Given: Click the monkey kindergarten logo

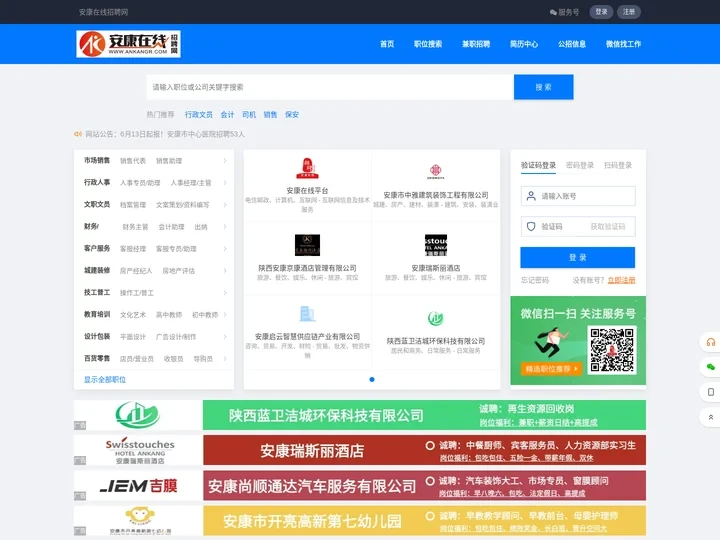Looking at the screenshot, I should tap(140, 521).
